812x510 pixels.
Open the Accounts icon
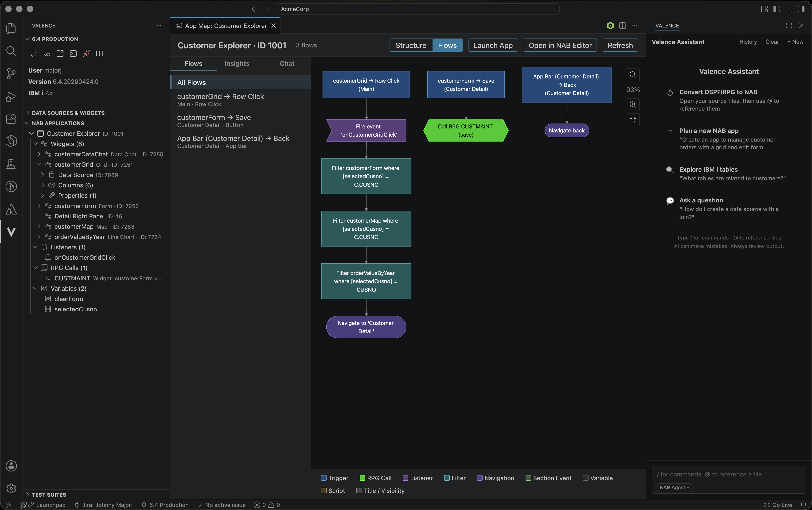11,466
